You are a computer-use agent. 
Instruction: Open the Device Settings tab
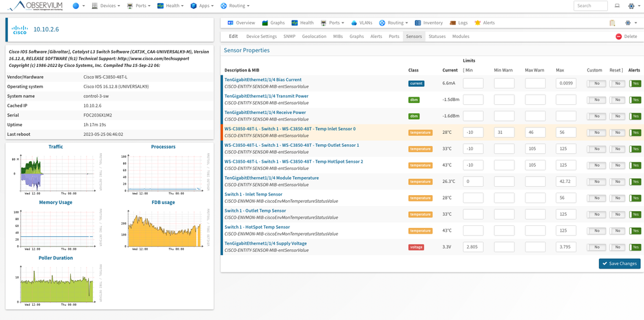pyautogui.click(x=261, y=37)
